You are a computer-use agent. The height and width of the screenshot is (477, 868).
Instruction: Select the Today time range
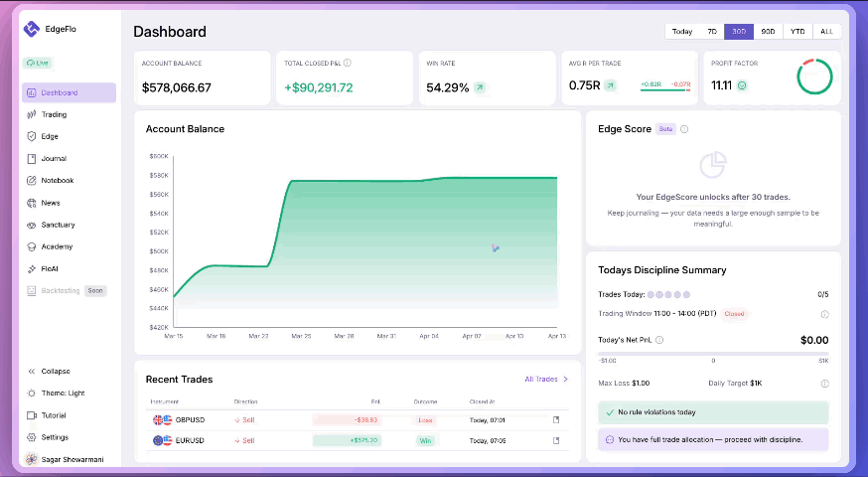tap(682, 32)
